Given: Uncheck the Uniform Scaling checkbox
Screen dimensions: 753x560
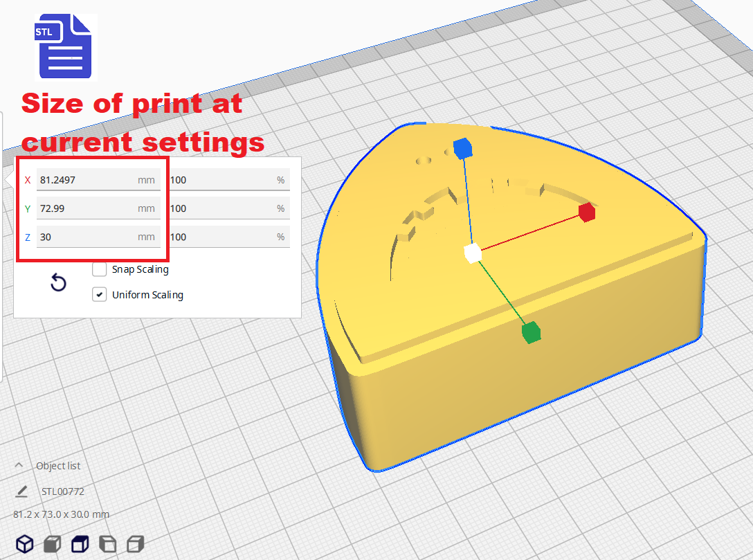Looking at the screenshot, I should pos(100,295).
